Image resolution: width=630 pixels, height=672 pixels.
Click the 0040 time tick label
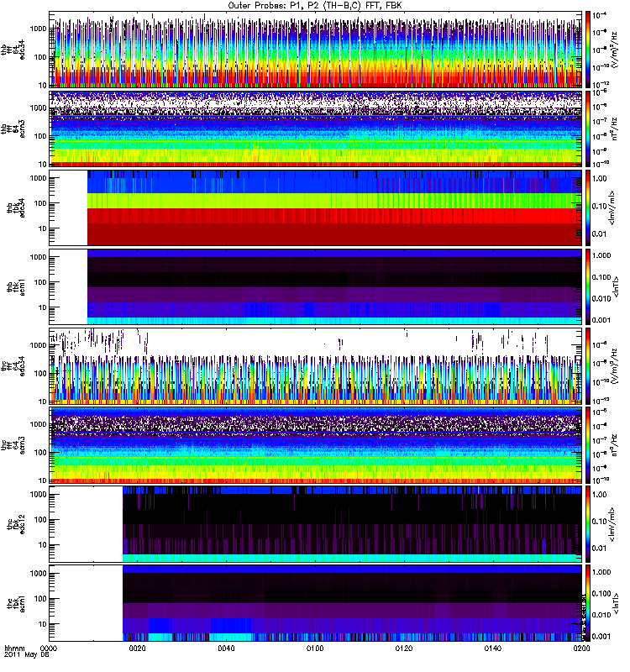click(226, 648)
